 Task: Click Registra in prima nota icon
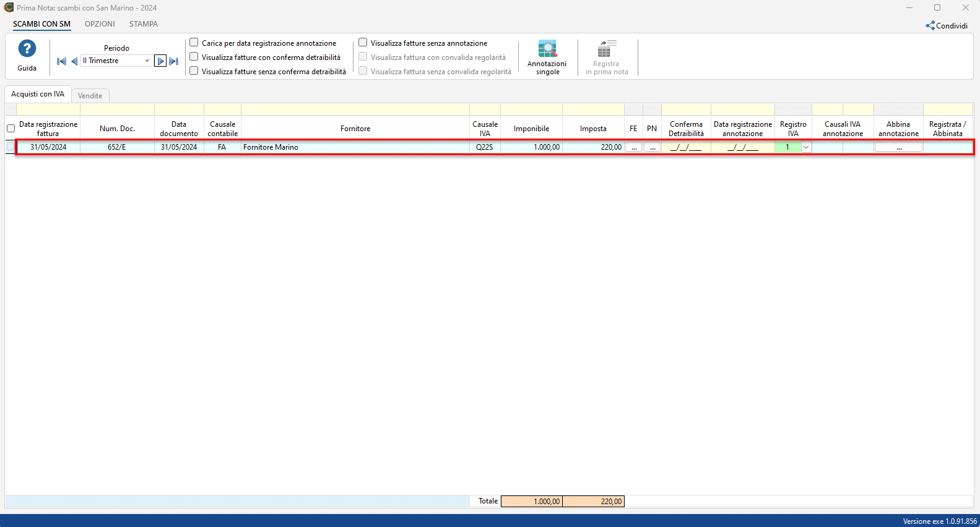tap(607, 58)
